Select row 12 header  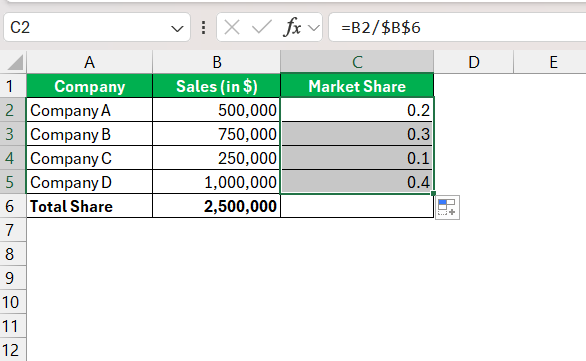click(x=13, y=349)
